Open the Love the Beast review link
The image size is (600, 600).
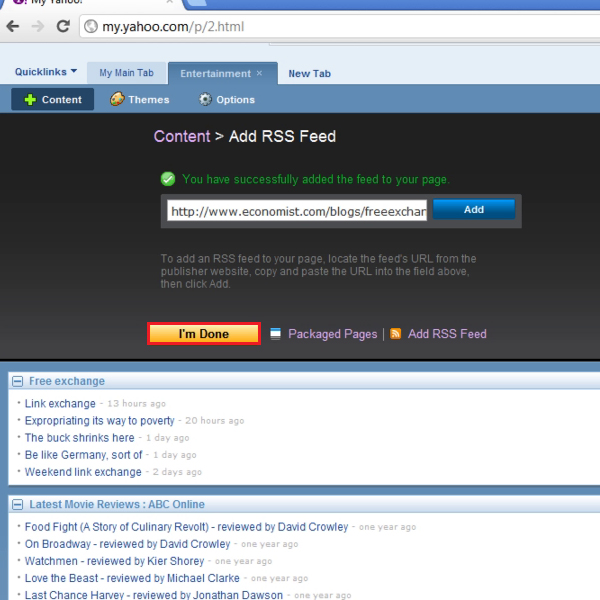[x=132, y=578]
